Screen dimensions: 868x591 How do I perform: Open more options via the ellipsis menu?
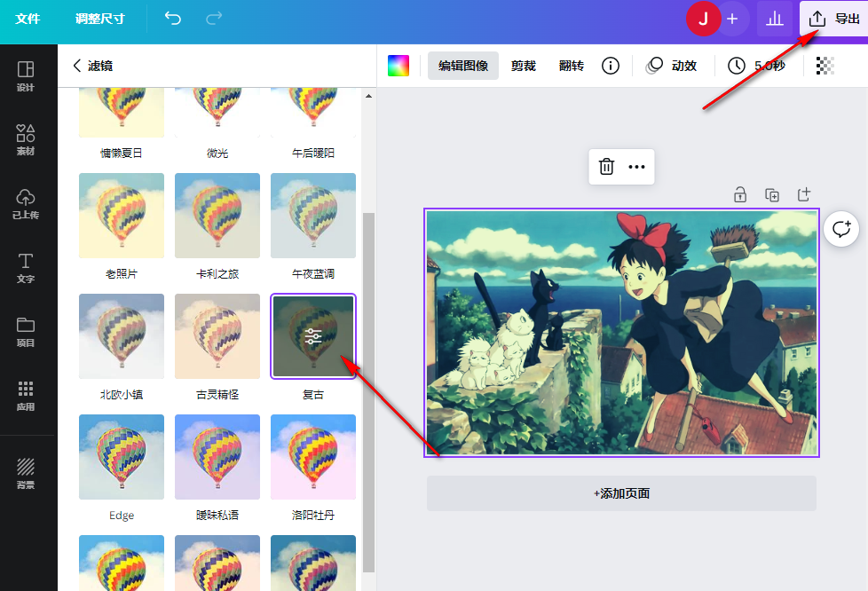[x=637, y=167]
